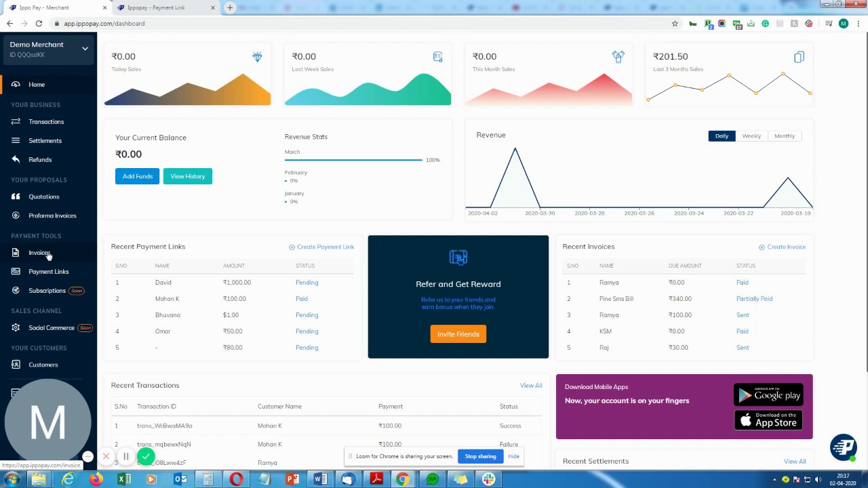Select the Daily revenue view
The height and width of the screenshot is (488, 868).
click(x=721, y=136)
